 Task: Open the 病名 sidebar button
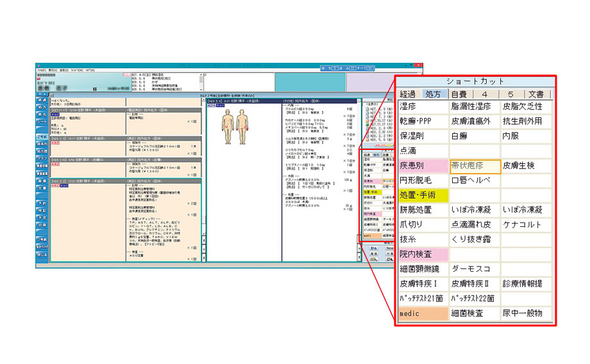[x=42, y=114]
